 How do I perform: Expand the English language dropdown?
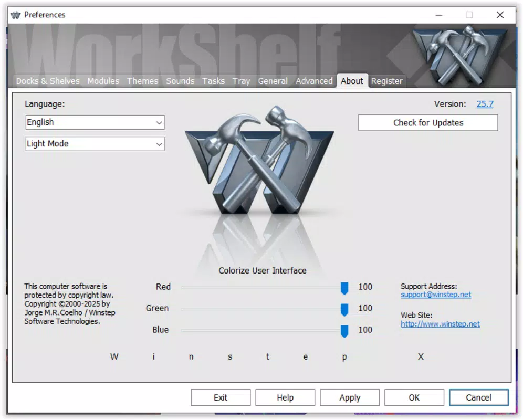pyautogui.click(x=95, y=122)
